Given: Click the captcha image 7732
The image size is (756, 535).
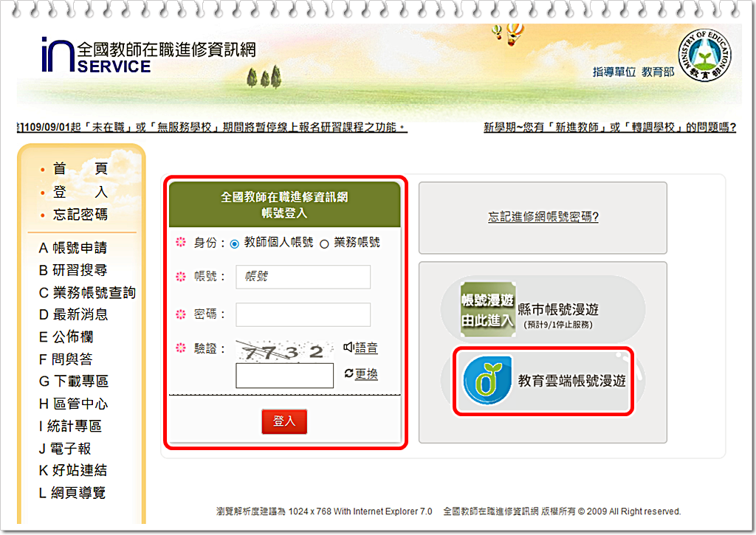Looking at the screenshot, I should (x=284, y=351).
